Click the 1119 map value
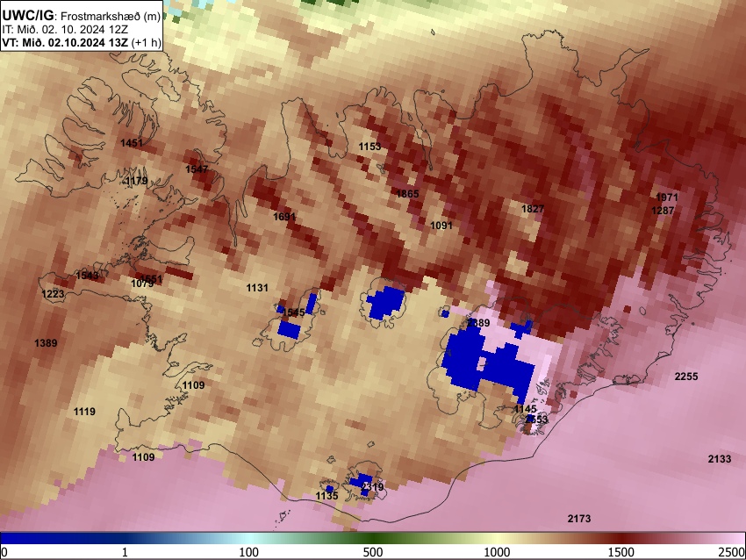Screen dimensions: 746x560 point(84,412)
